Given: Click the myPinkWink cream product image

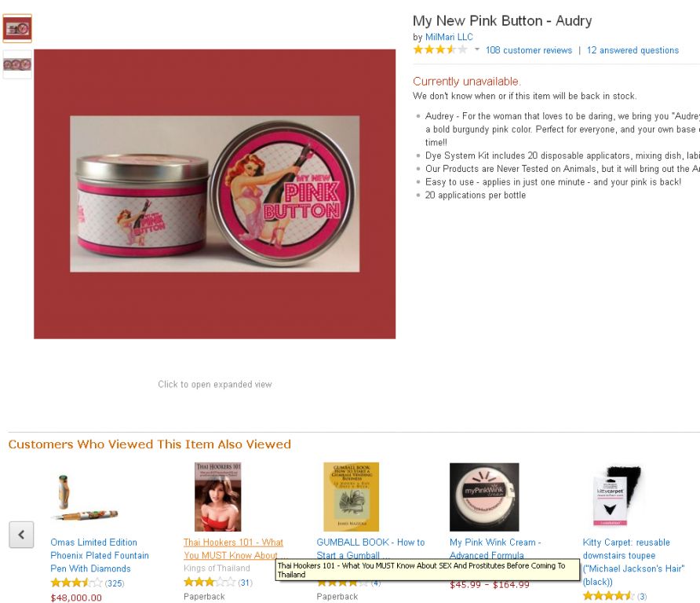Looking at the screenshot, I should tap(484, 497).
